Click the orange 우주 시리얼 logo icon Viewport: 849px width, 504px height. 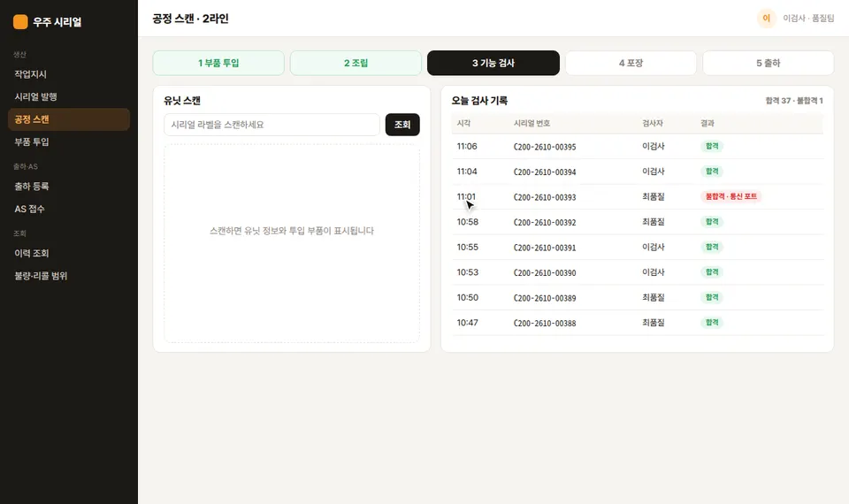coord(20,21)
